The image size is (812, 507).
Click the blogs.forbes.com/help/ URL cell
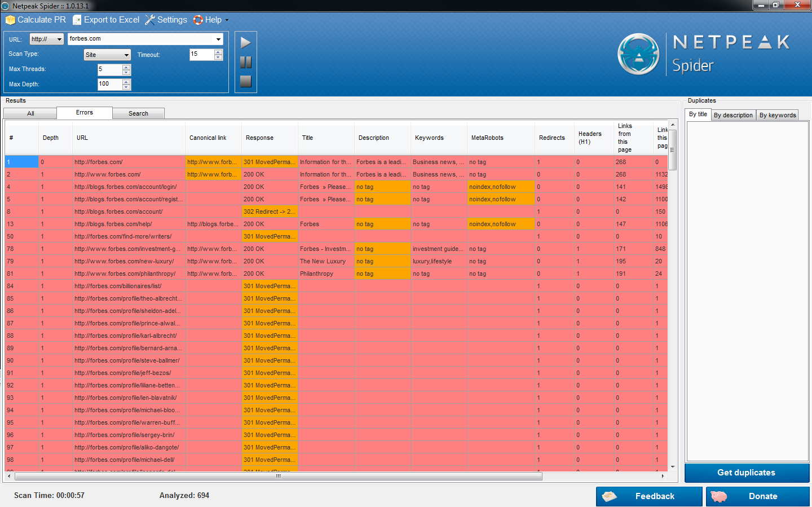(129, 224)
